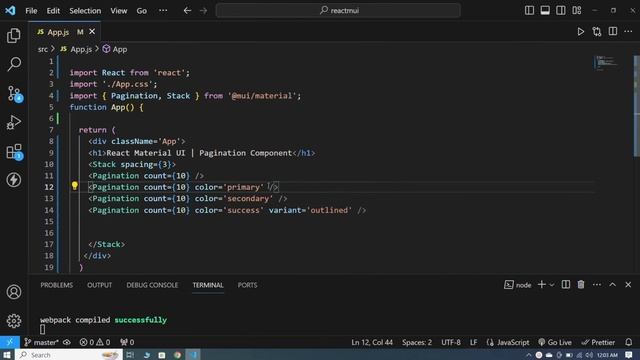This screenshot has width=640, height=360.
Task: Click Prettier status bar item
Action: [598, 342]
